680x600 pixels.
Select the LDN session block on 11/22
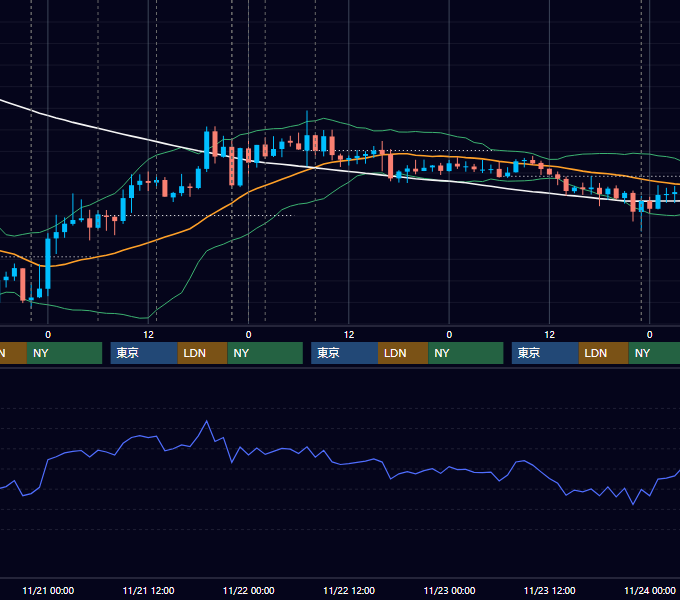tap(403, 353)
